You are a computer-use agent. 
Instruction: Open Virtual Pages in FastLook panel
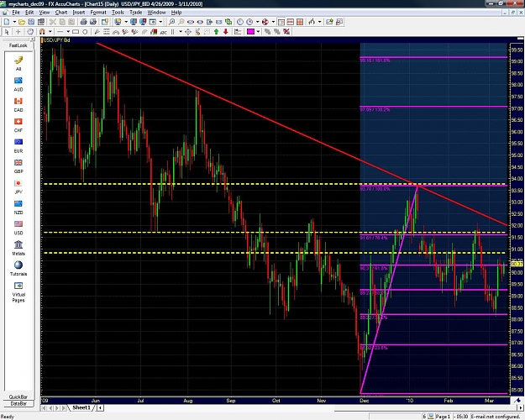pyautogui.click(x=18, y=291)
